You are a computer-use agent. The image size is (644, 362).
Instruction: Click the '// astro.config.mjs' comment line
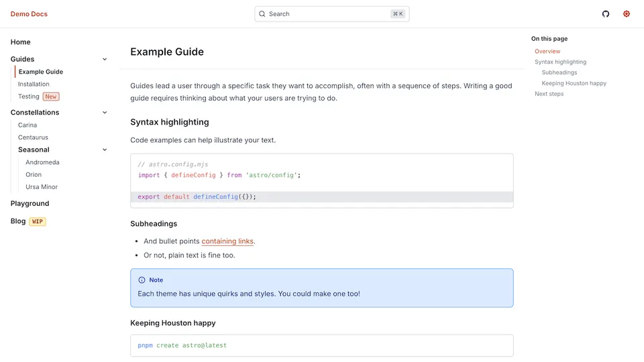(173, 164)
